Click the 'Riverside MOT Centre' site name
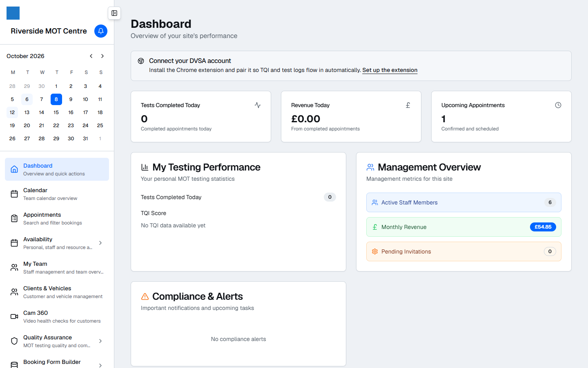 (49, 31)
